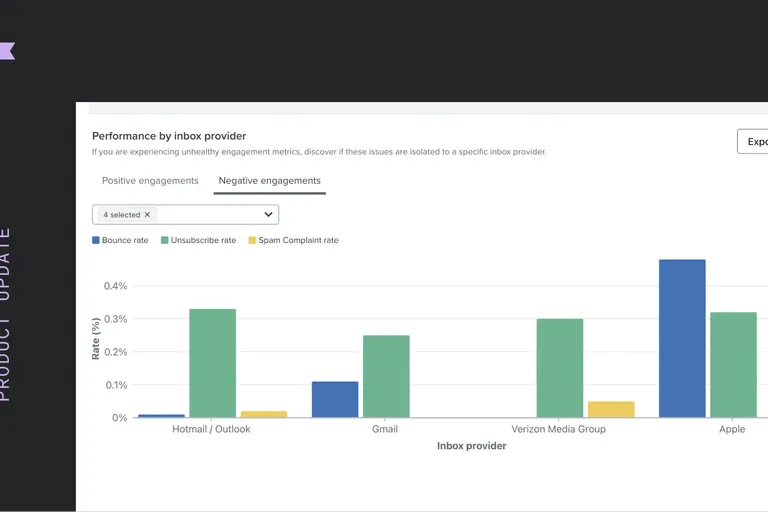Click the purple flag icon at left edge

(7, 51)
